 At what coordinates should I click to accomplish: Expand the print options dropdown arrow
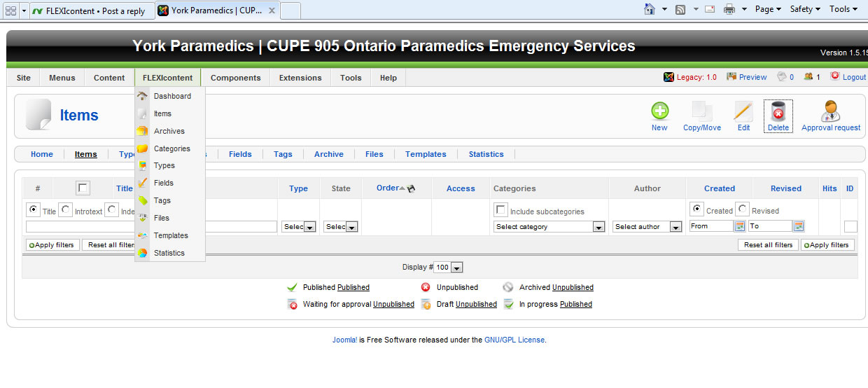pos(744,9)
